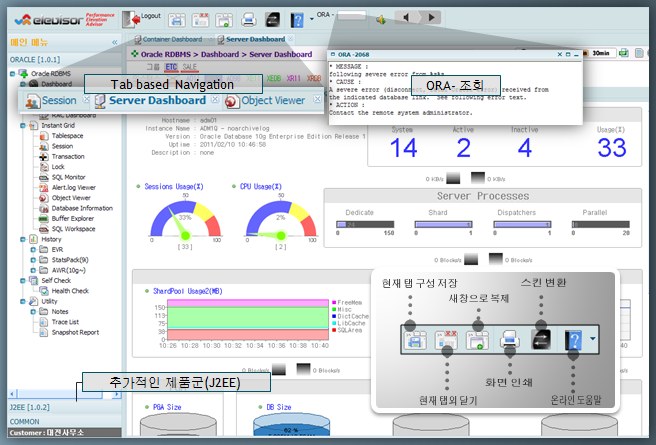Expand the StatsPack(9i) folder

pos(33,260)
